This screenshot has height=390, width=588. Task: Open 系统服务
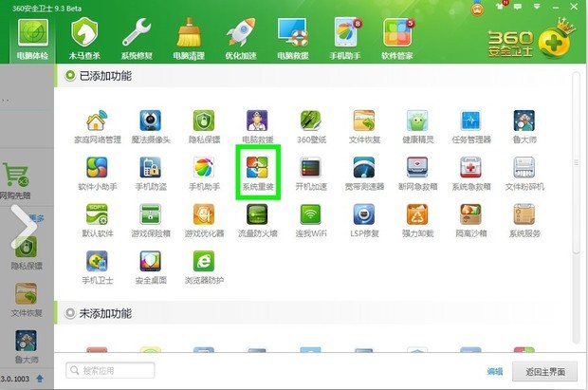tap(524, 221)
